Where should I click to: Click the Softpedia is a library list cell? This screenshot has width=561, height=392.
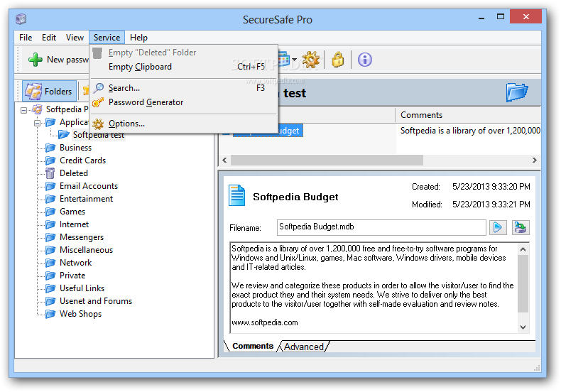click(470, 131)
